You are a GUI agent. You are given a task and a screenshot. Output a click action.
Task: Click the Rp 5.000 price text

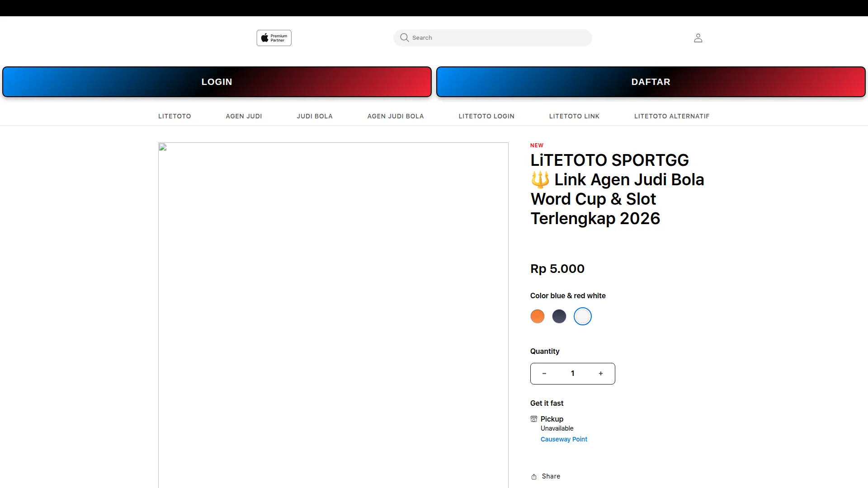pyautogui.click(x=557, y=269)
